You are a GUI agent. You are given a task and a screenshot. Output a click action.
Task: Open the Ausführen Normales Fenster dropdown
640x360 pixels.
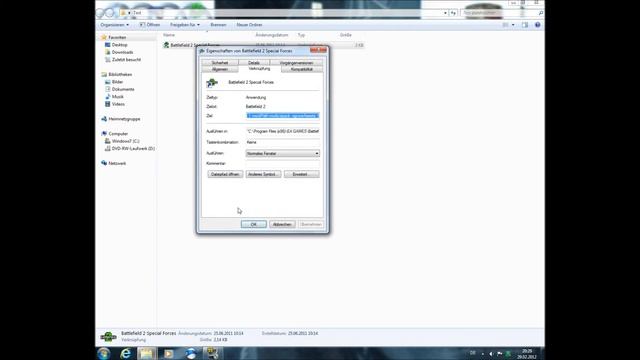coord(282,153)
